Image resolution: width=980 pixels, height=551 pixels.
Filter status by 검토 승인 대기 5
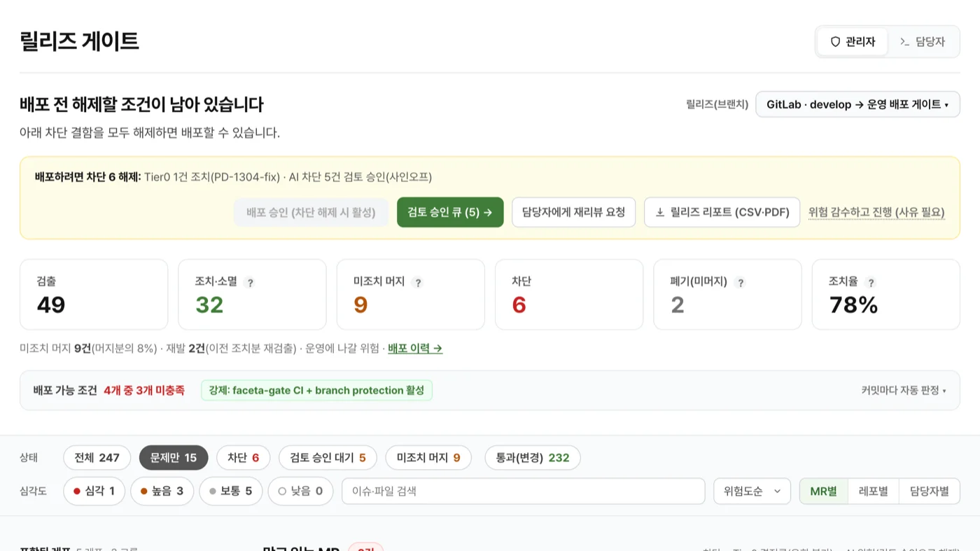[328, 458]
